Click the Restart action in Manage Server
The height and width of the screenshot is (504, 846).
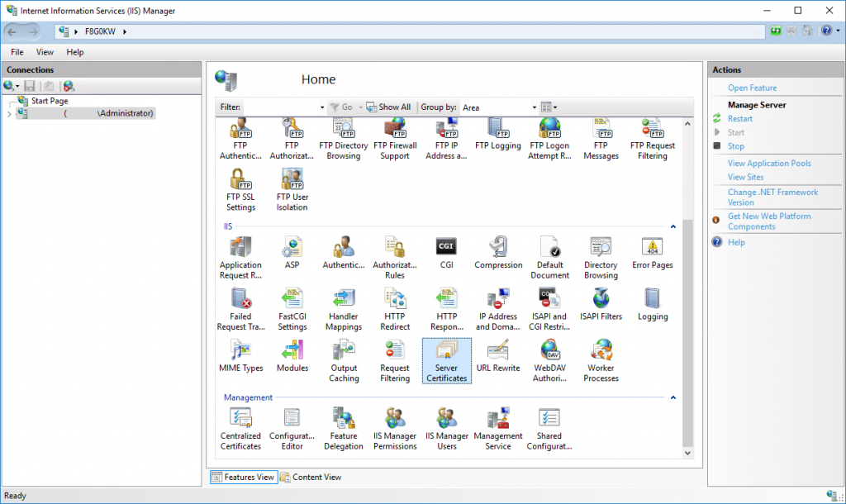click(x=739, y=118)
